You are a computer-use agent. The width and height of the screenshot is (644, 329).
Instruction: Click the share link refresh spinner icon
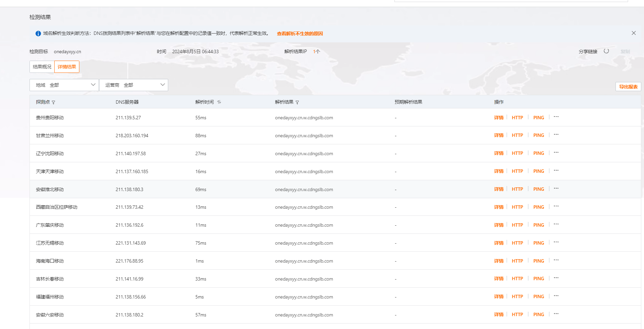(606, 51)
